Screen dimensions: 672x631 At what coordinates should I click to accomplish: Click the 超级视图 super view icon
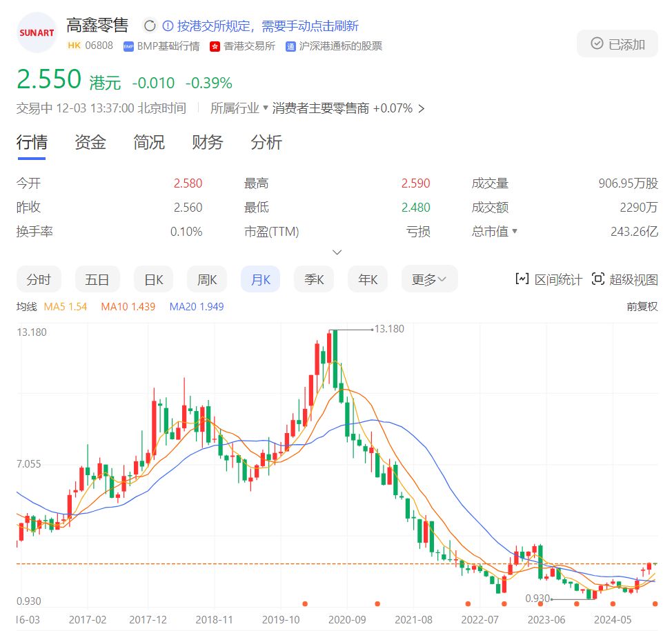598,279
